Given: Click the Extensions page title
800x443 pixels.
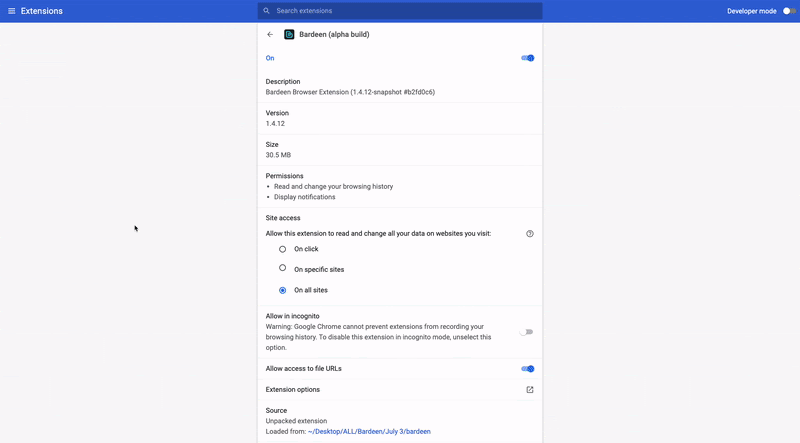Looking at the screenshot, I should [x=42, y=11].
